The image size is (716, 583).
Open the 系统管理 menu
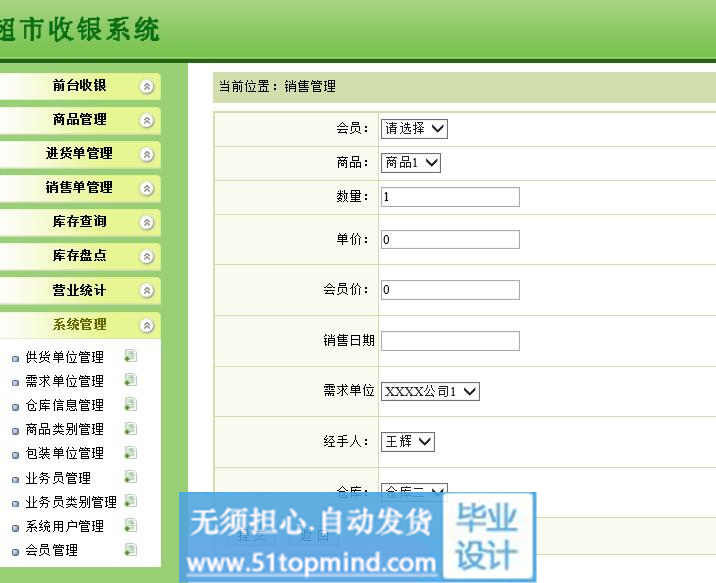click(79, 325)
